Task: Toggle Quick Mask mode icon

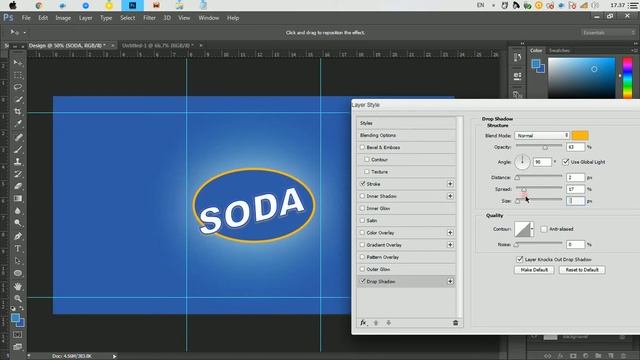Action: (x=18, y=335)
